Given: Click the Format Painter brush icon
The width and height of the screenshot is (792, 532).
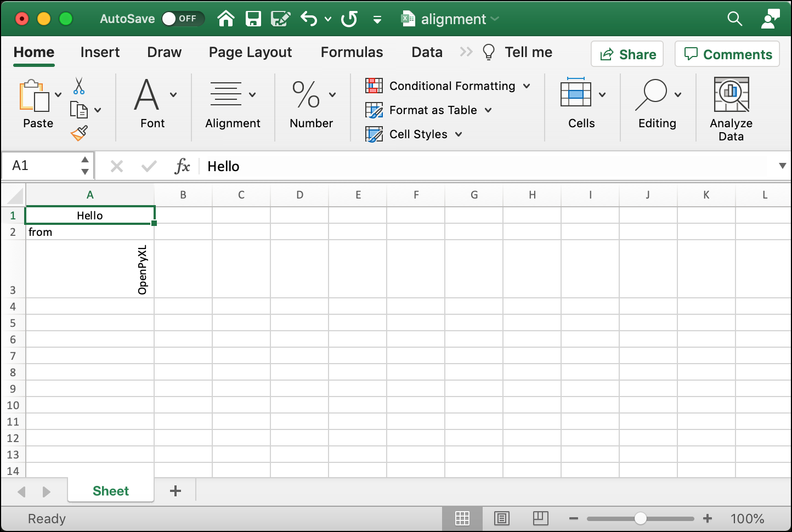Looking at the screenshot, I should coord(78,132).
